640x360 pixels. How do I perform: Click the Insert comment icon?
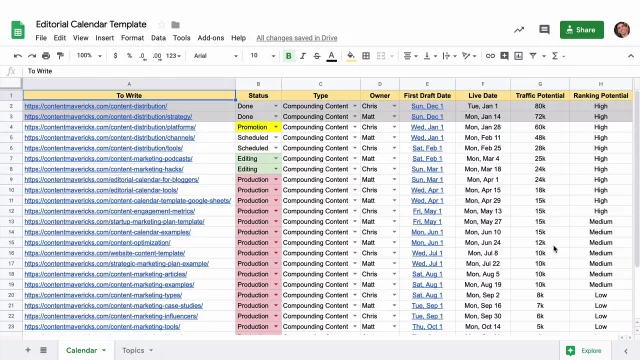click(x=504, y=56)
